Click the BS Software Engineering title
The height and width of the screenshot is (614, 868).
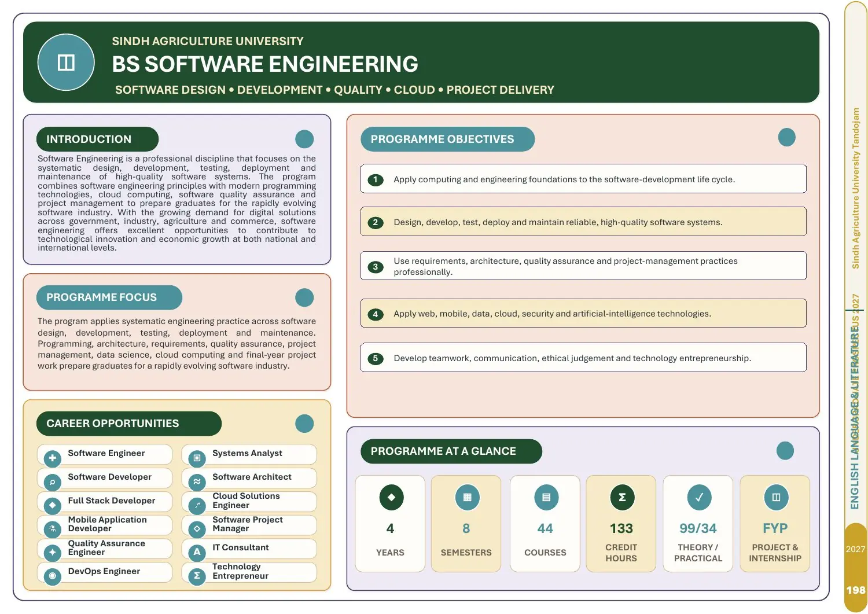[265, 64]
